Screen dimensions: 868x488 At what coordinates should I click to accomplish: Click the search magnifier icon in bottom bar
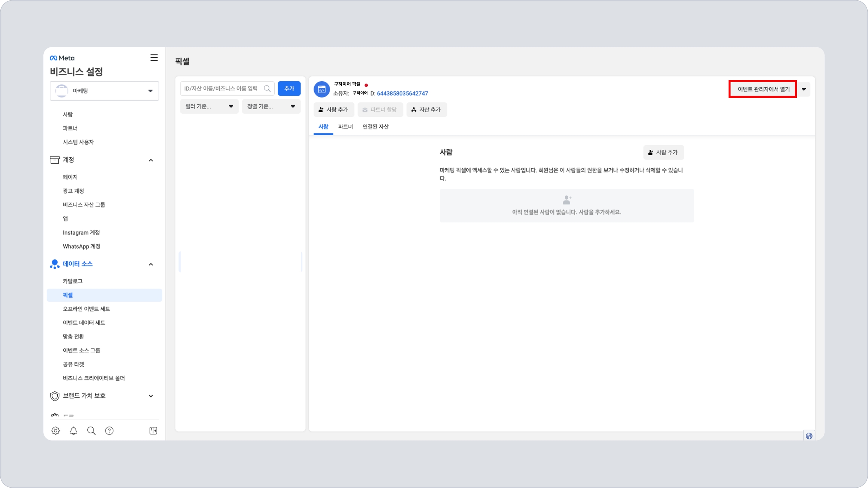pos(91,430)
